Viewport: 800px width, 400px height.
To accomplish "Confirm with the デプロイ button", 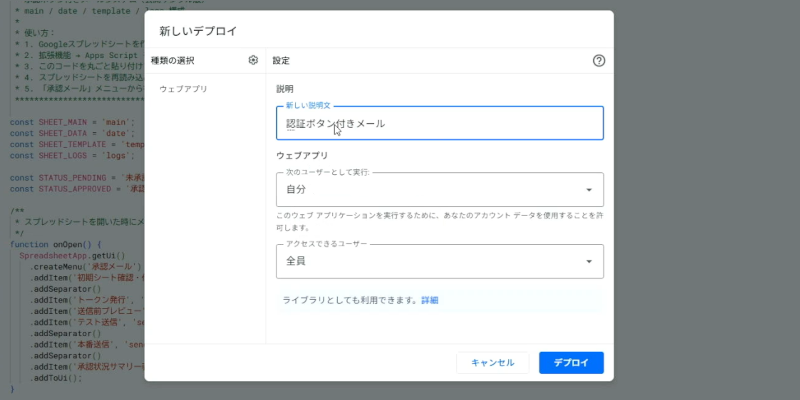I will [571, 363].
